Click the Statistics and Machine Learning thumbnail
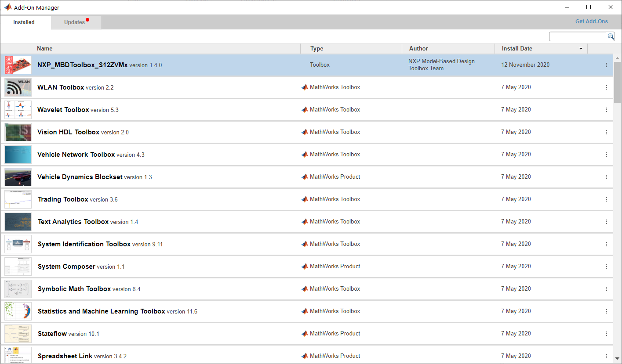622x364 pixels. tap(18, 311)
